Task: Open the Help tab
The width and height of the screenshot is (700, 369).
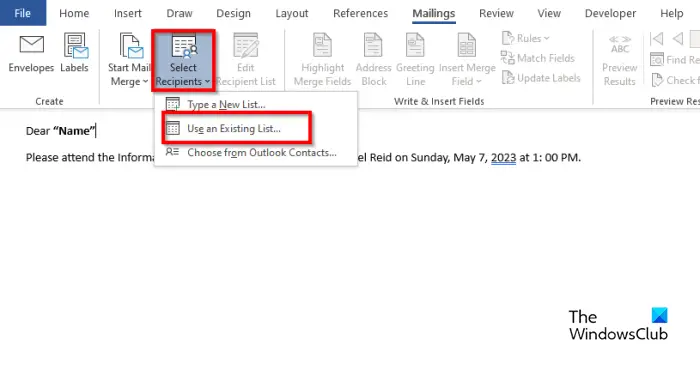Action: click(671, 13)
